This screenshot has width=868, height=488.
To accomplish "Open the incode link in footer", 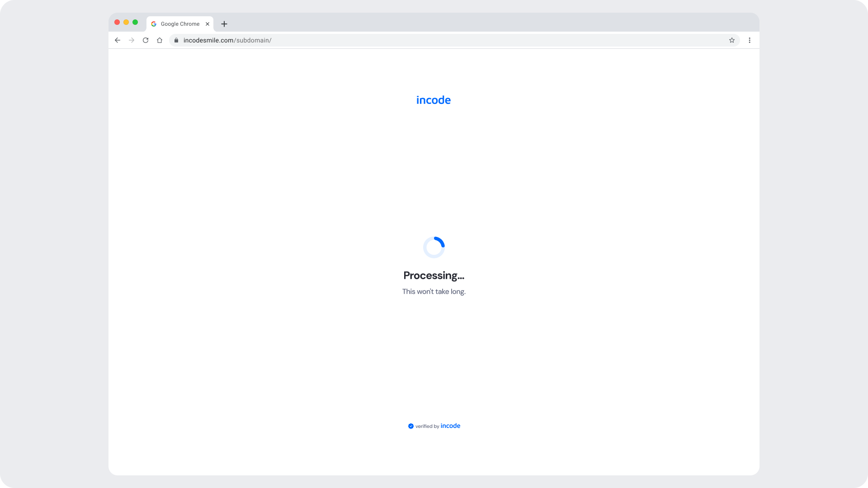I will (450, 426).
